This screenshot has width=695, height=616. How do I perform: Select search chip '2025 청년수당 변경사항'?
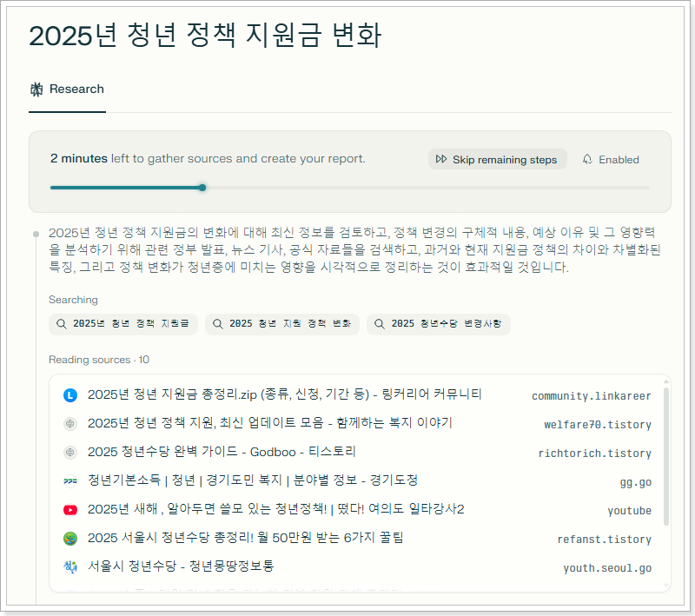(438, 324)
